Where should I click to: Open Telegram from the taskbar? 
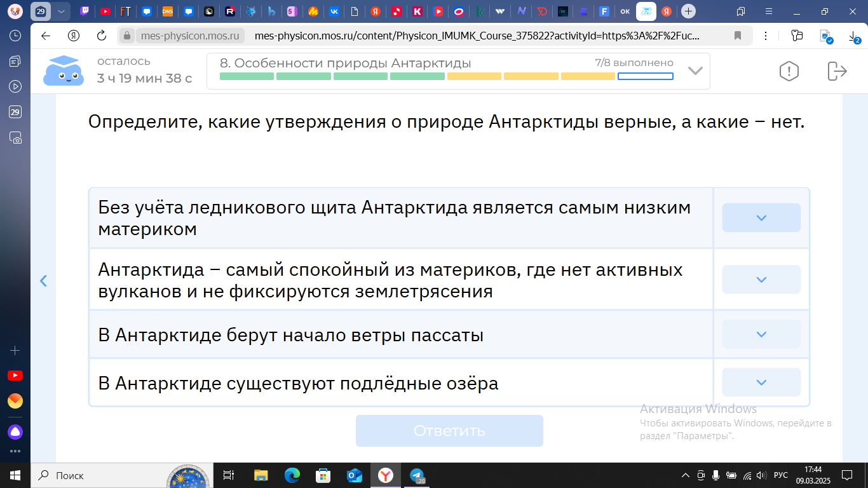[x=417, y=475]
